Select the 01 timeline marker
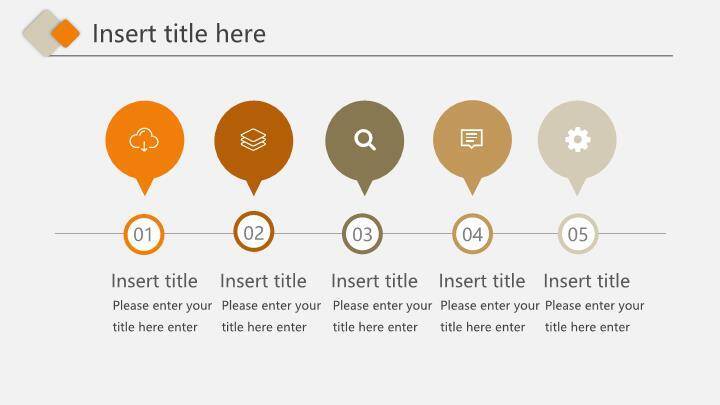 click(x=144, y=235)
